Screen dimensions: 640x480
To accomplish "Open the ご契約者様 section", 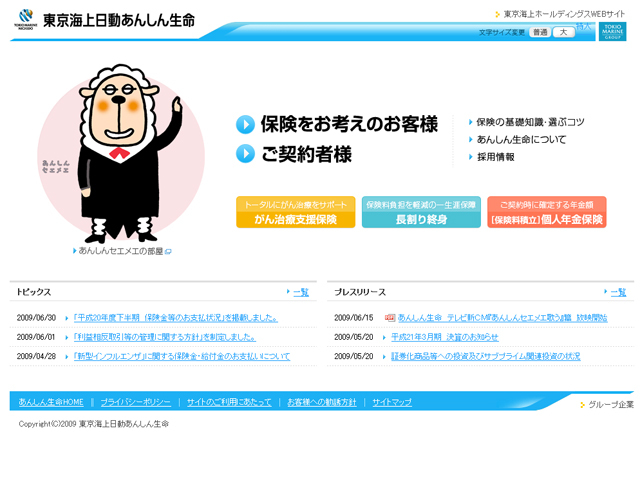I will point(306,154).
